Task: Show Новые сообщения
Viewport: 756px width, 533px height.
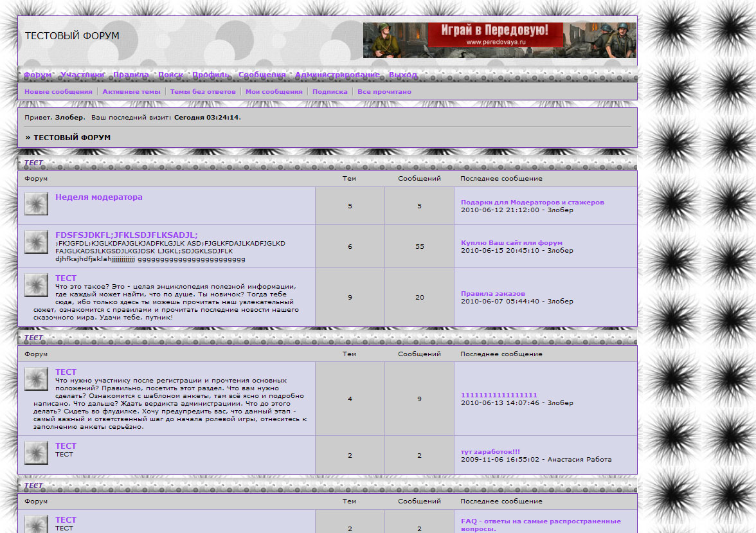Action: (59, 92)
